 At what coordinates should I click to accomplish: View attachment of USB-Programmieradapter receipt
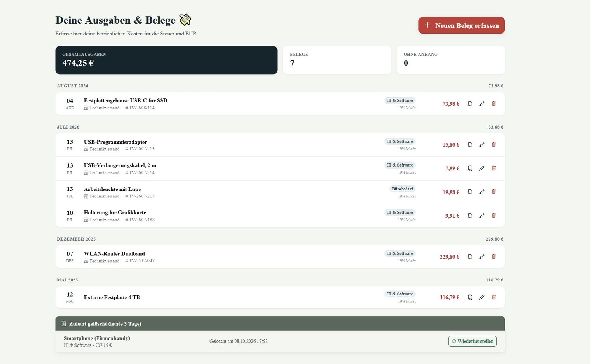(x=470, y=145)
